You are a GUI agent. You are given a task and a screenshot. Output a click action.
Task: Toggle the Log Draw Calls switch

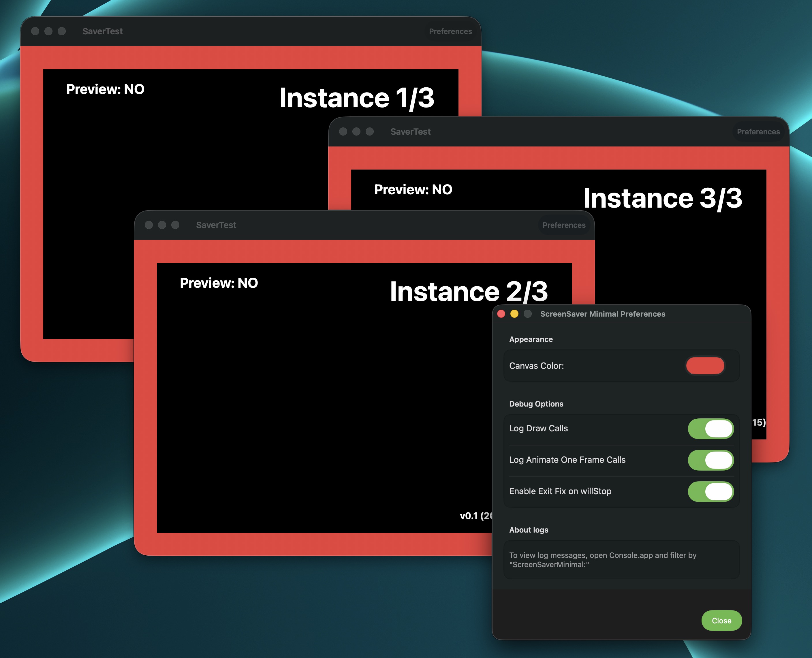(x=711, y=429)
